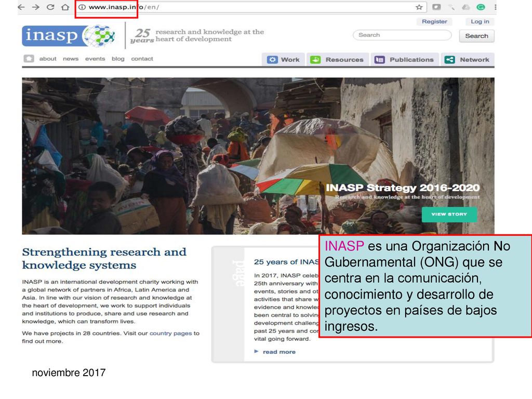
Task: Click the green Resources icon
Action: 315,60
